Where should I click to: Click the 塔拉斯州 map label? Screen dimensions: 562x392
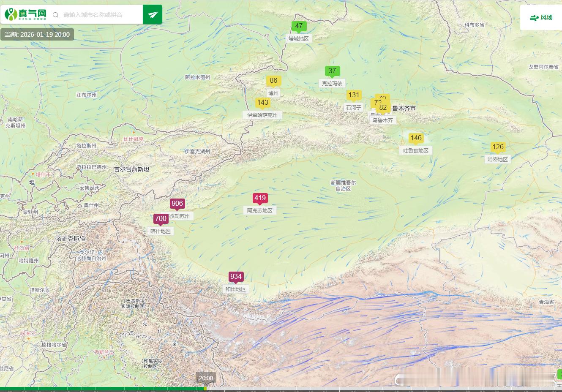coord(86,146)
